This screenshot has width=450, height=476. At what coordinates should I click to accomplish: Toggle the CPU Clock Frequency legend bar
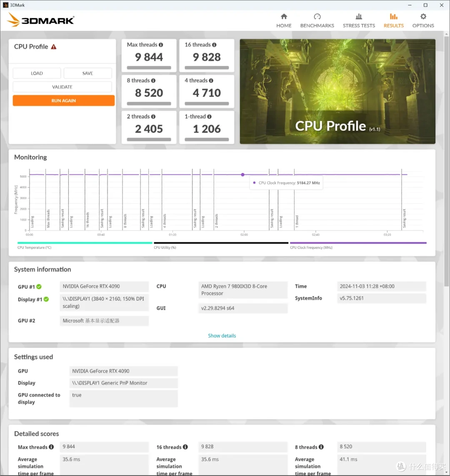point(358,243)
